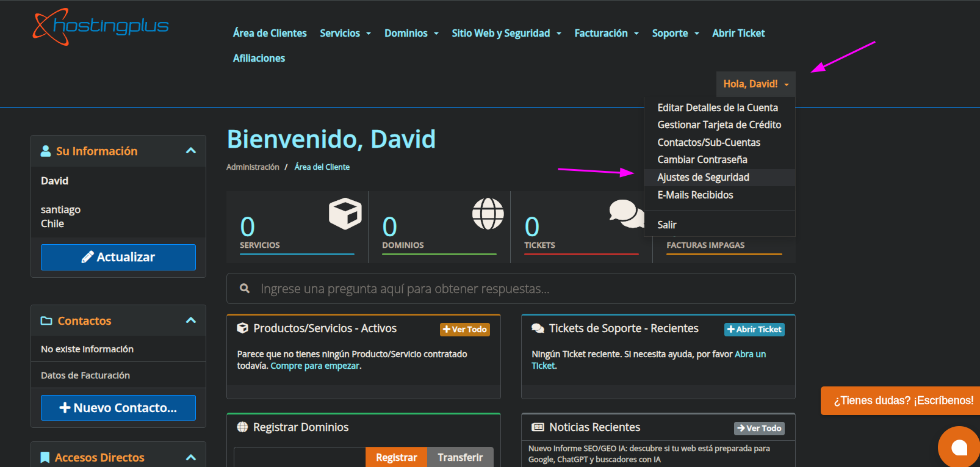
Task: Click the newspaper icon beside Noticias Recientes
Action: pyautogui.click(x=538, y=427)
